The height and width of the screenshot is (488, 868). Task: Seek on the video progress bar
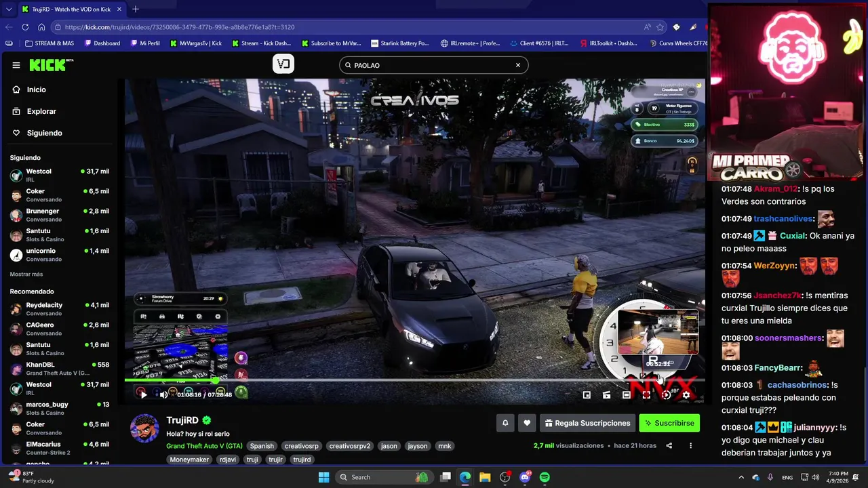click(414, 380)
